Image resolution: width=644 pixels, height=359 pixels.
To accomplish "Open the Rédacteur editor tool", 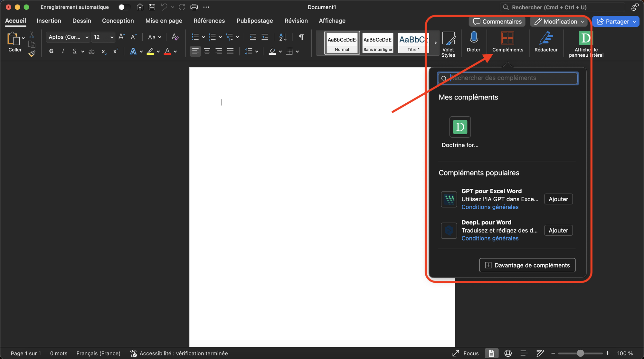I will click(546, 38).
